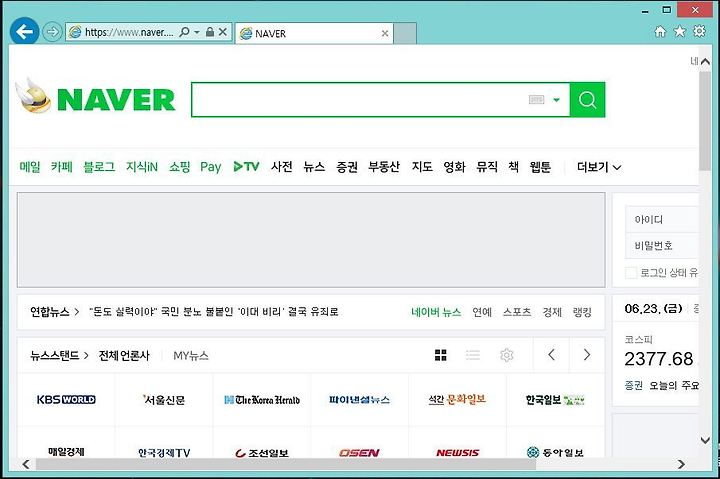The height and width of the screenshot is (479, 720).
Task: Open the 지식iN menu link
Action: (x=142, y=167)
